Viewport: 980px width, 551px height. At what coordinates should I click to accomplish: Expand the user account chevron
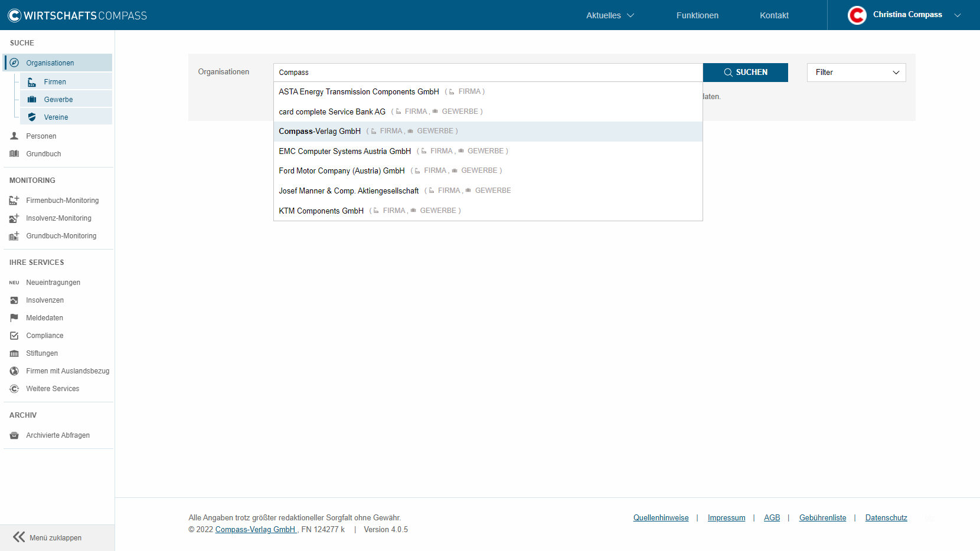958,15
